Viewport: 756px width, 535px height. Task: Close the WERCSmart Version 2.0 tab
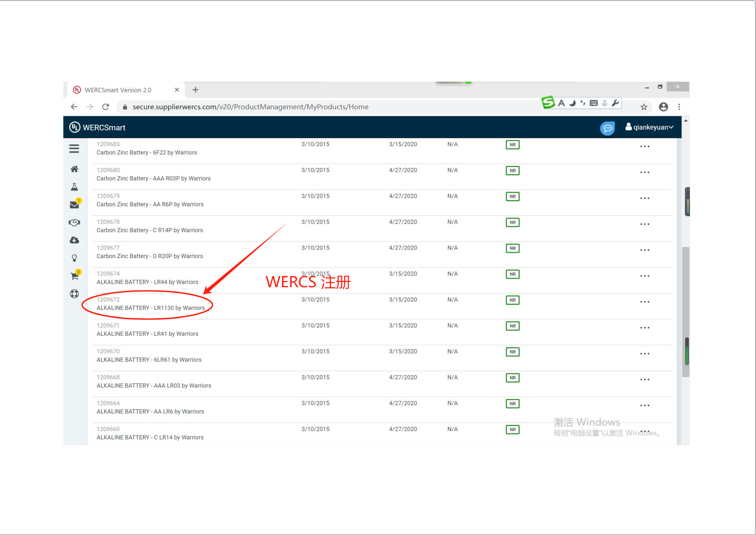click(x=177, y=90)
